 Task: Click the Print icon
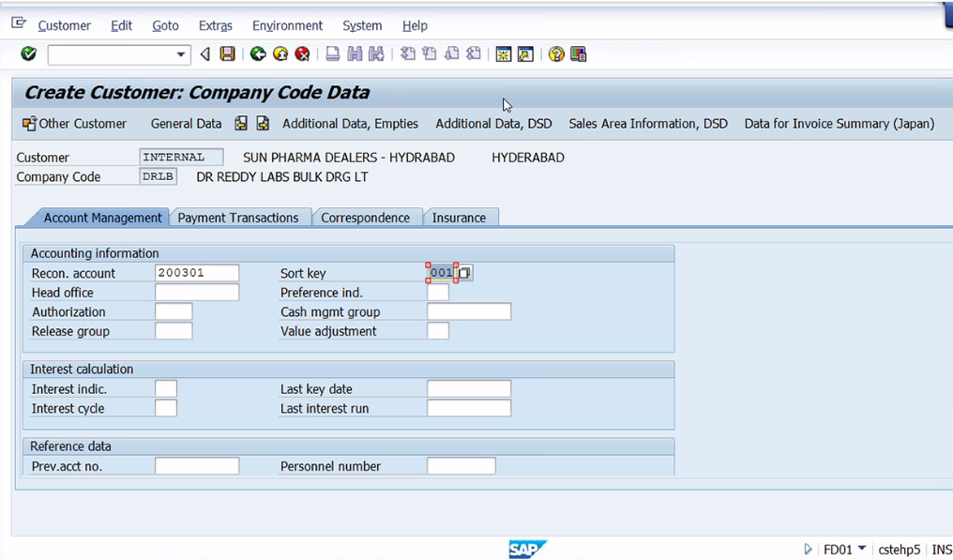click(332, 54)
